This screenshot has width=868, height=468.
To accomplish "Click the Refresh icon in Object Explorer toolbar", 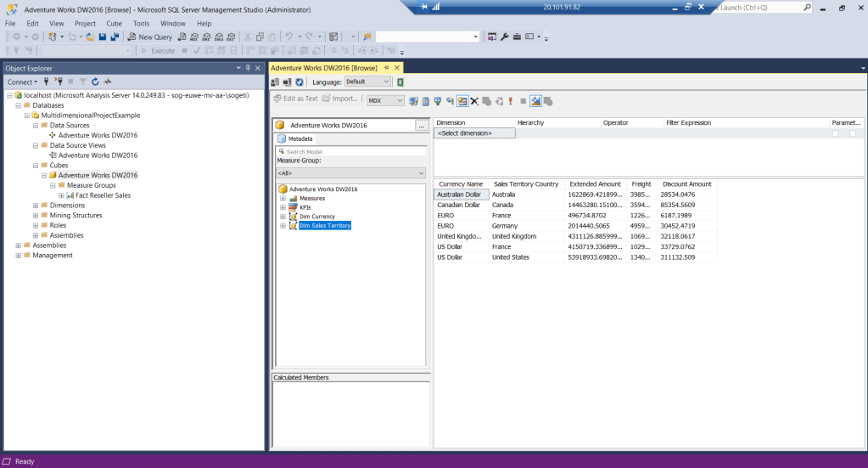I will click(95, 82).
